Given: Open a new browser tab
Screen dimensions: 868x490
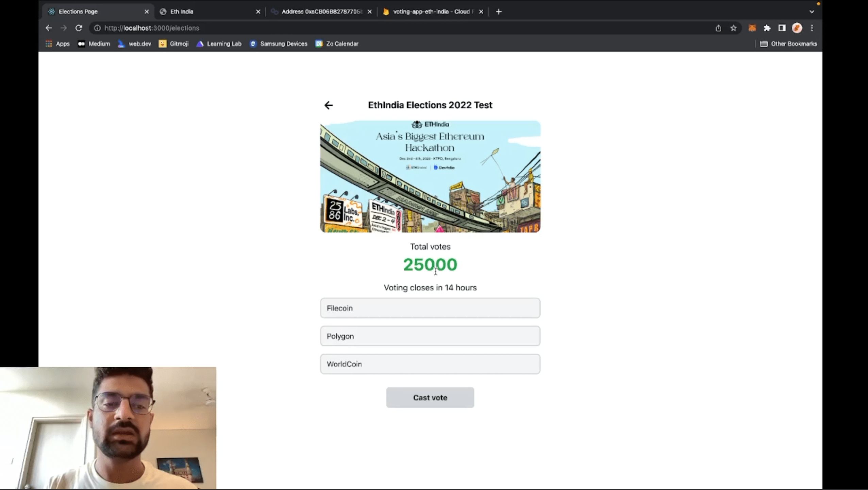Looking at the screenshot, I should pyautogui.click(x=499, y=12).
